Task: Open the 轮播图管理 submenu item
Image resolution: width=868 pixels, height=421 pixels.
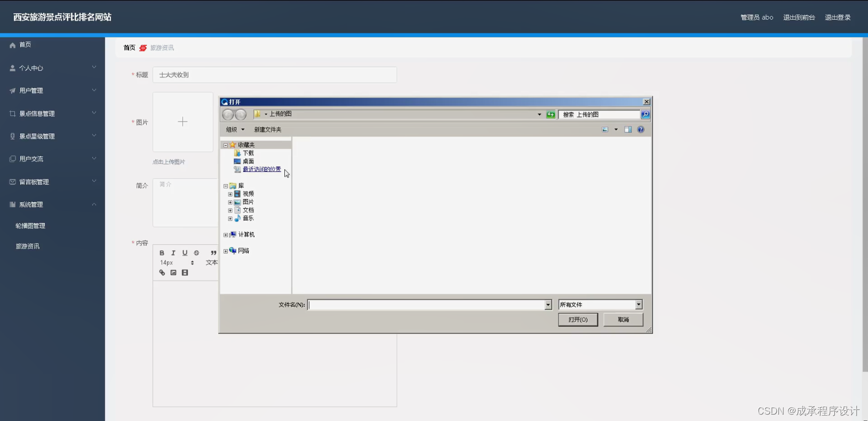Action: 30,226
